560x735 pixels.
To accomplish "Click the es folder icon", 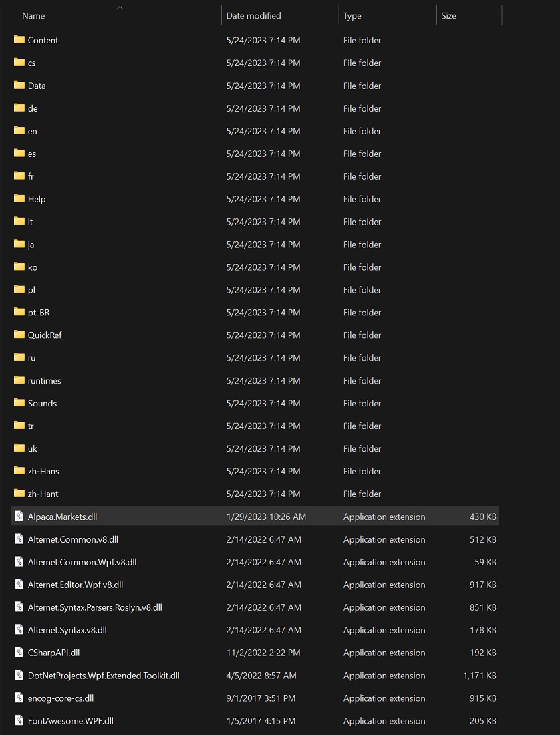I will [19, 153].
